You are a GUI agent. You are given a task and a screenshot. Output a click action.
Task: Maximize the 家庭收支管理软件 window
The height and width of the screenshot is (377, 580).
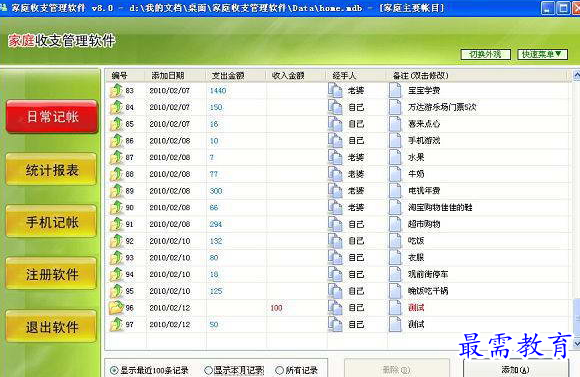(564, 8)
